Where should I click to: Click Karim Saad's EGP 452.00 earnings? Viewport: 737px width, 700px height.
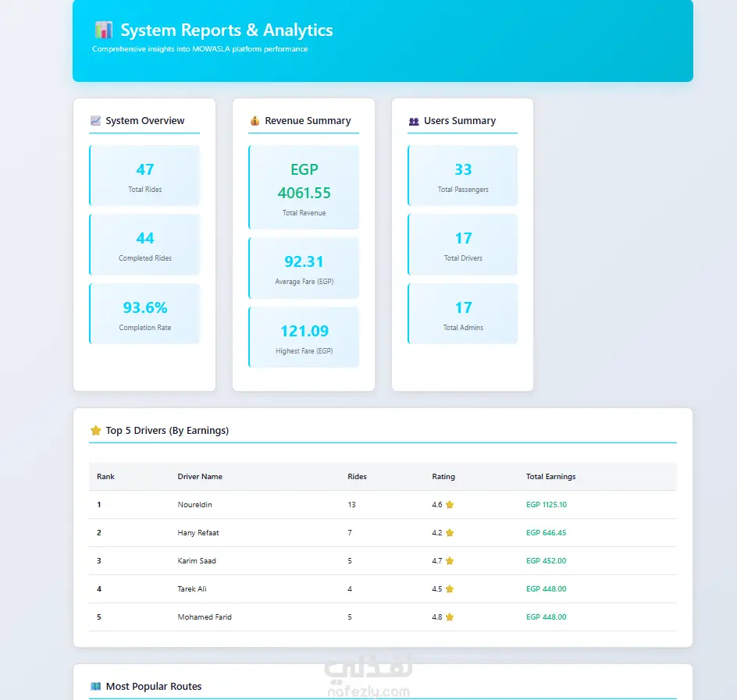tap(547, 561)
